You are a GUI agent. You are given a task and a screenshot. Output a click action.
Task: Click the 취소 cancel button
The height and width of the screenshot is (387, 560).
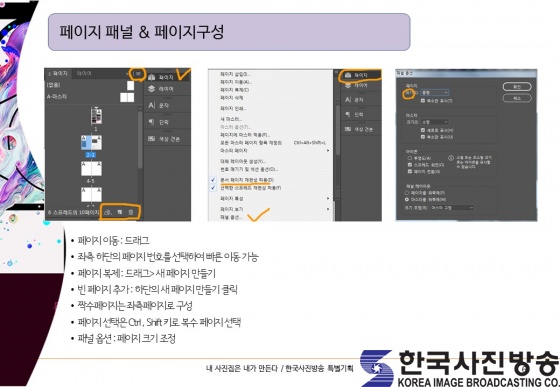point(517,98)
